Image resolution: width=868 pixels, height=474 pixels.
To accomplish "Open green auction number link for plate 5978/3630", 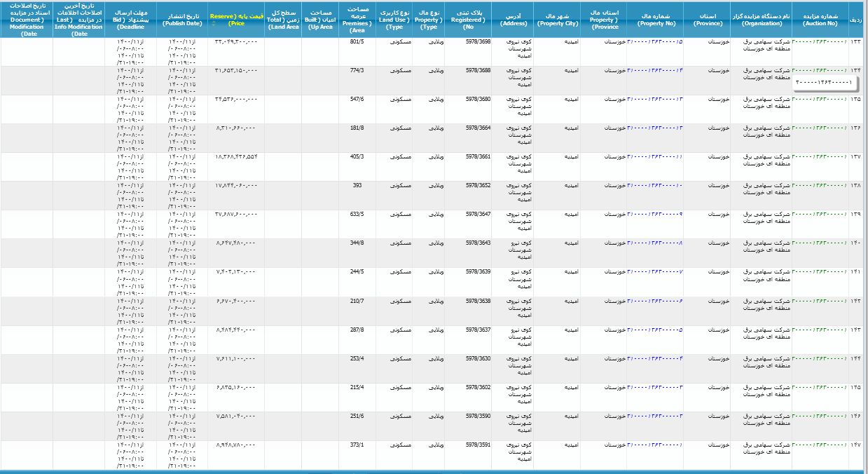I will pos(818,358).
